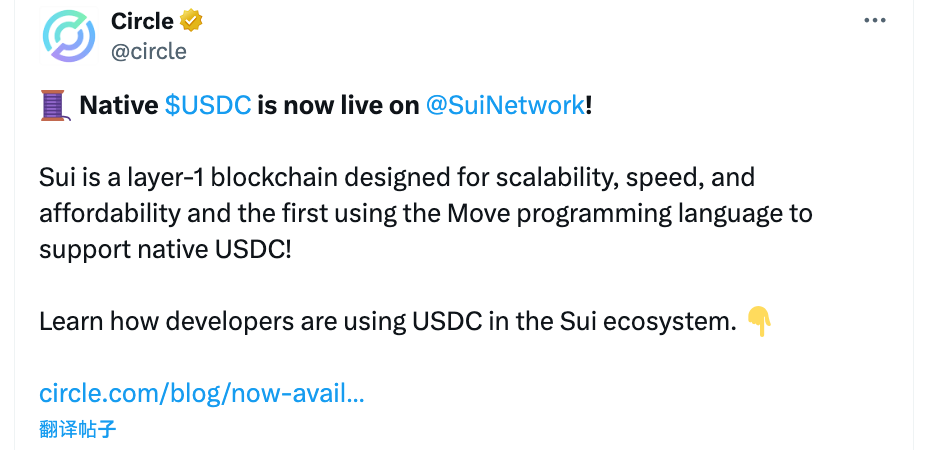This screenshot has height=450, width=950.
Task: Open the three-dot more options menu
Action: pyautogui.click(x=875, y=21)
